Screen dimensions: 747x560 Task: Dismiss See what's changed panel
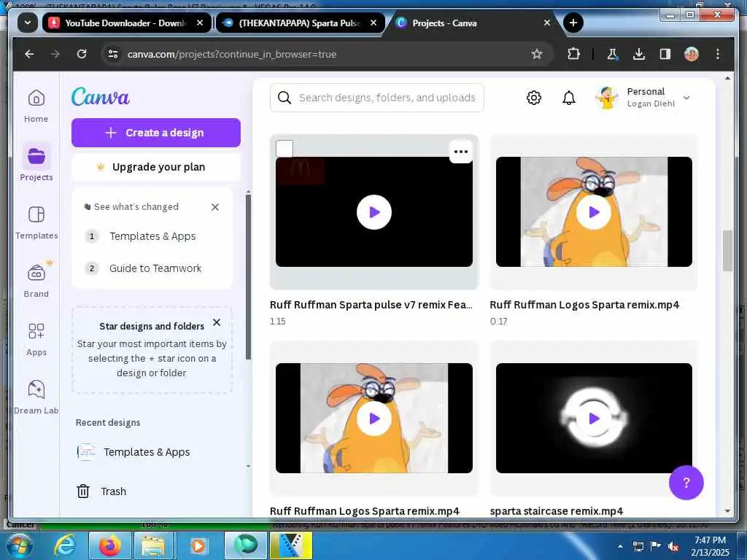[215, 206]
